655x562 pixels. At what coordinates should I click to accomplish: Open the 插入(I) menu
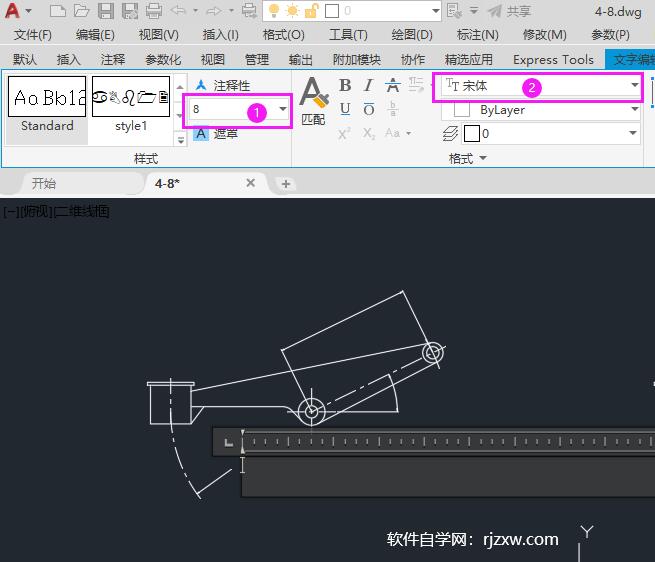[221, 35]
